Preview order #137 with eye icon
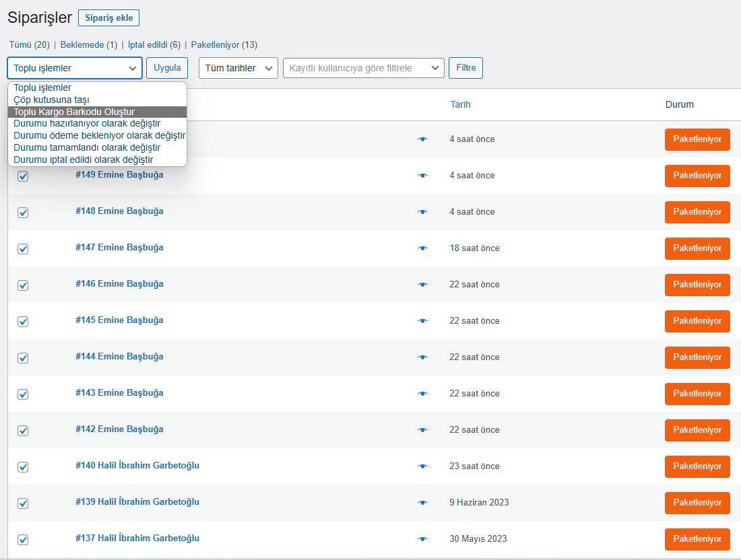This screenshot has height=560, width=741. pyautogui.click(x=422, y=539)
